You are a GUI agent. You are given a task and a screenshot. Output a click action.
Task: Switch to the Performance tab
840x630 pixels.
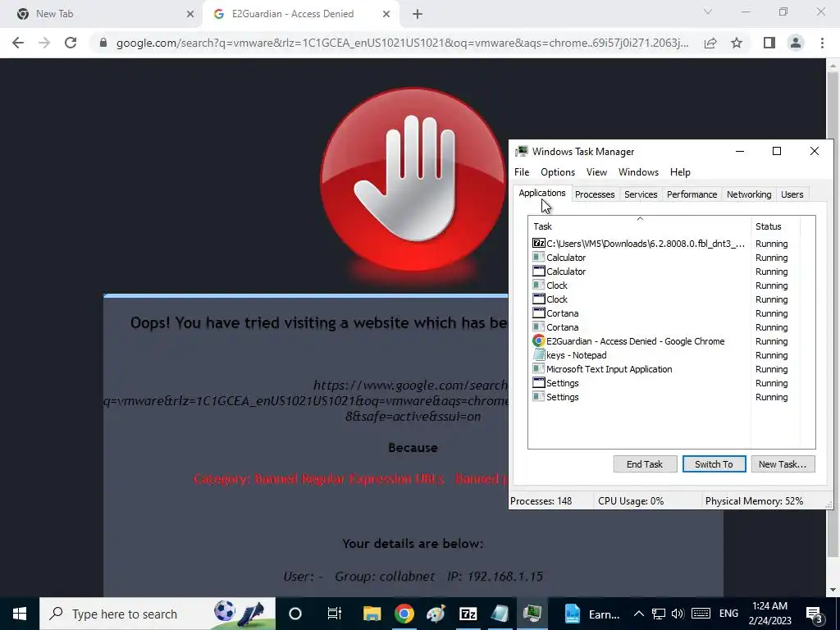coord(692,194)
